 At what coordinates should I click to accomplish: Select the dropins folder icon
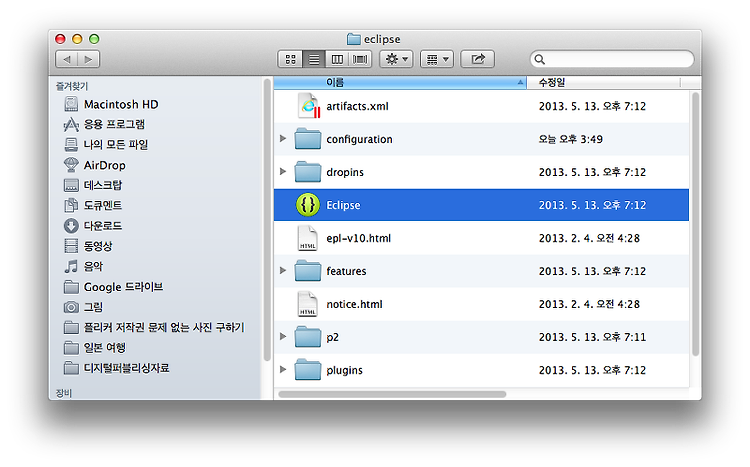[308, 172]
